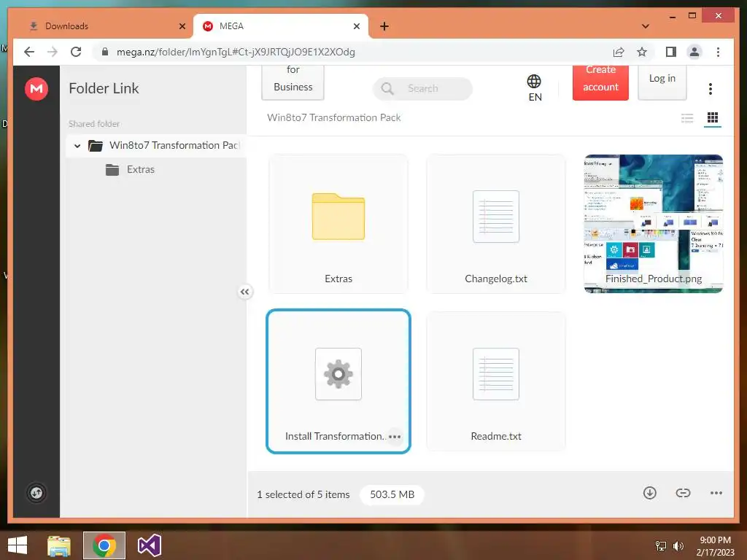The image size is (747, 560).
Task: Click the taskbar clock 9:00 PM
Action: (715, 545)
